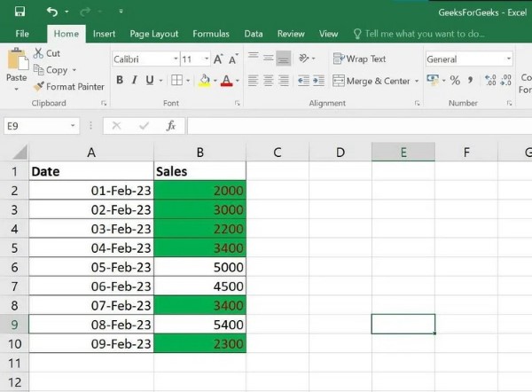The image size is (532, 392).
Task: Apply yellow fill color
Action: [204, 81]
